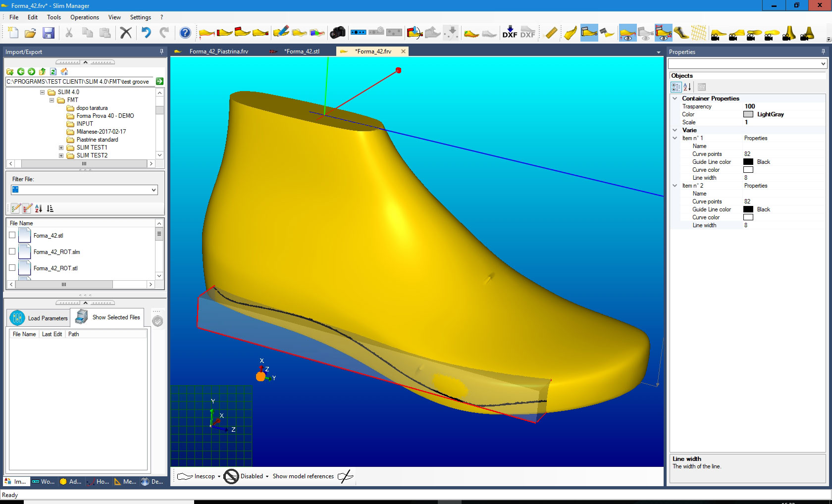Click the shoe last with pencil icon
The image size is (832, 504).
(x=280, y=33)
